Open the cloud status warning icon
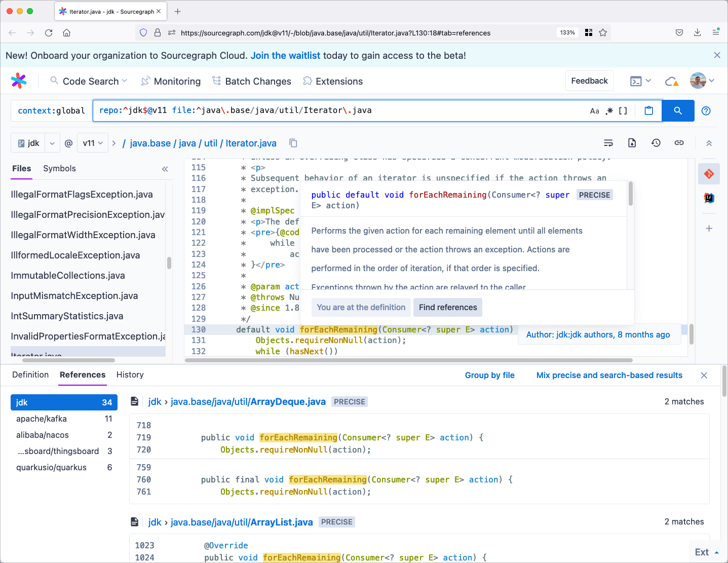The width and height of the screenshot is (728, 563). click(671, 81)
